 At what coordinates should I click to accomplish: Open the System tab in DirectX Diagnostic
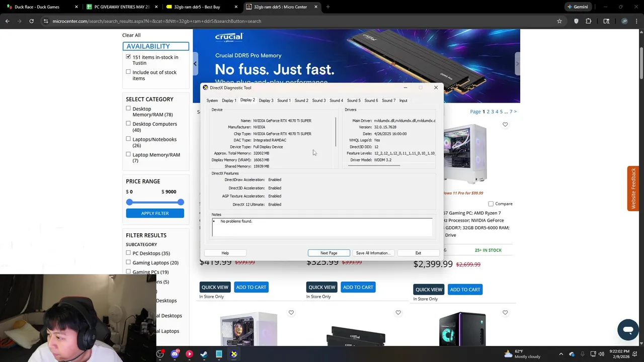pyautogui.click(x=212, y=101)
